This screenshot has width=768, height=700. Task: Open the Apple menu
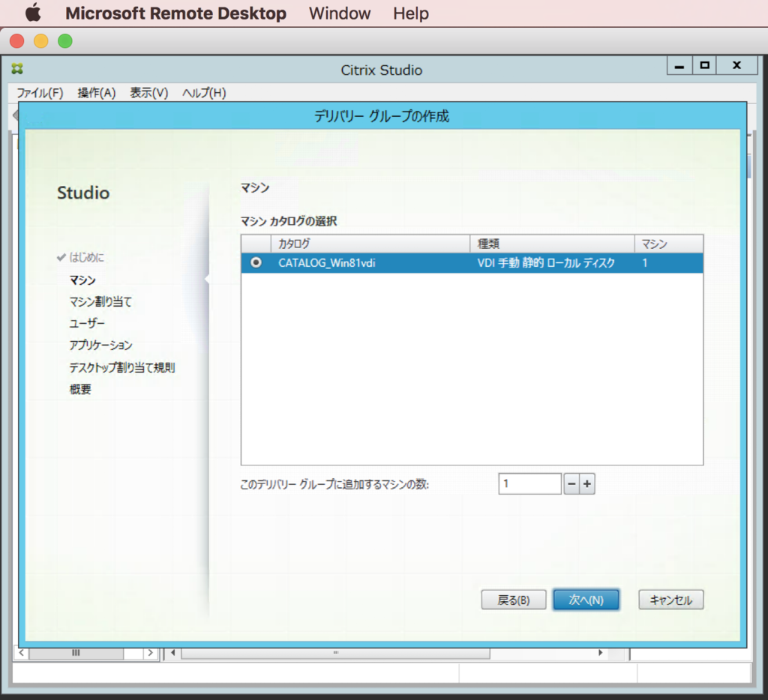click(33, 13)
